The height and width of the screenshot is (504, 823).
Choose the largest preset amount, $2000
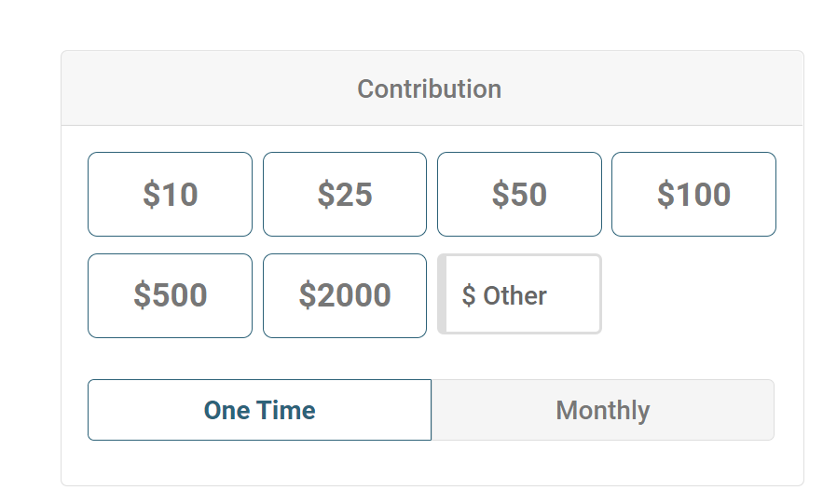tap(345, 295)
